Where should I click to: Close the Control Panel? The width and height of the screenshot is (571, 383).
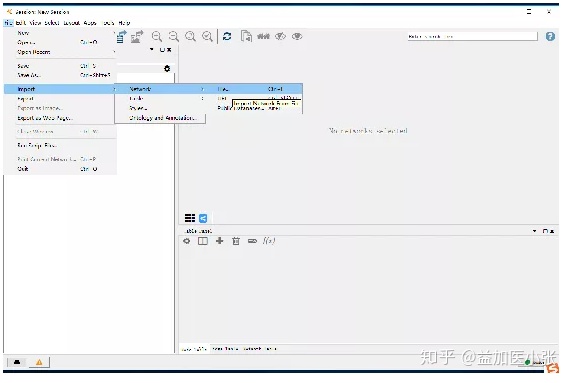169,50
